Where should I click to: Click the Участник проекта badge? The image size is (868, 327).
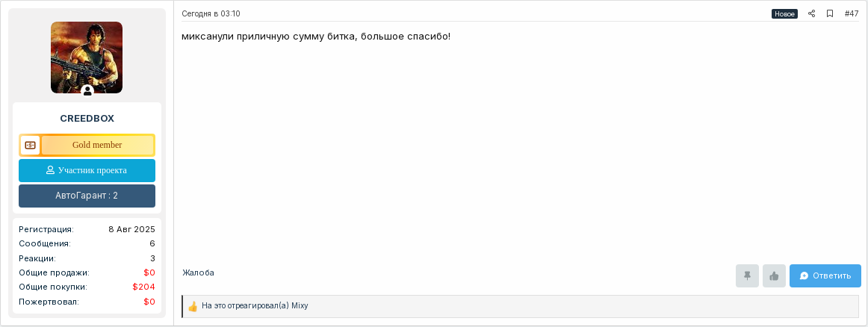pos(87,170)
